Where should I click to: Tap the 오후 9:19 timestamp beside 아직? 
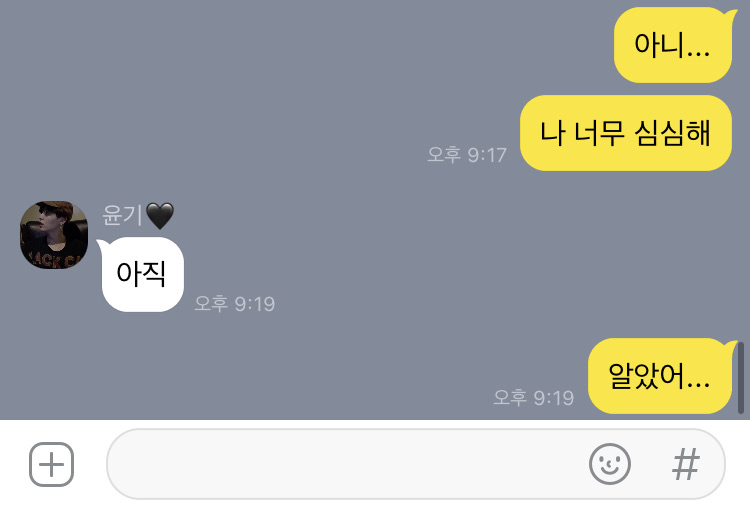pos(234,304)
